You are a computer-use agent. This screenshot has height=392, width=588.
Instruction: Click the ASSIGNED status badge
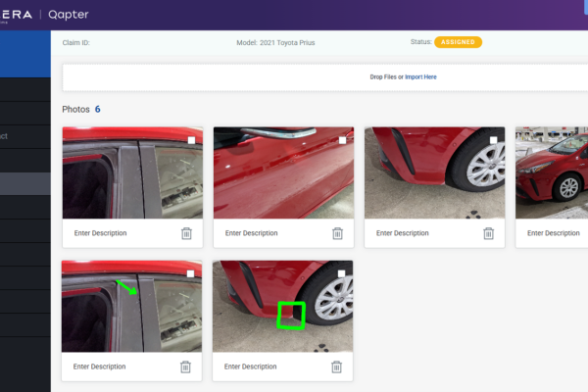point(458,42)
